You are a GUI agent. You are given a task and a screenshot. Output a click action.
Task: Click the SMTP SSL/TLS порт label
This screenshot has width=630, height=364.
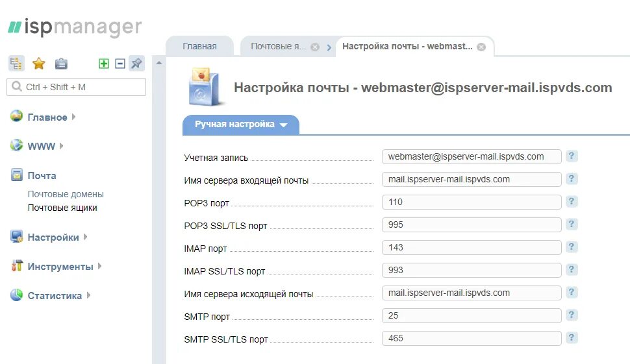[226, 339]
